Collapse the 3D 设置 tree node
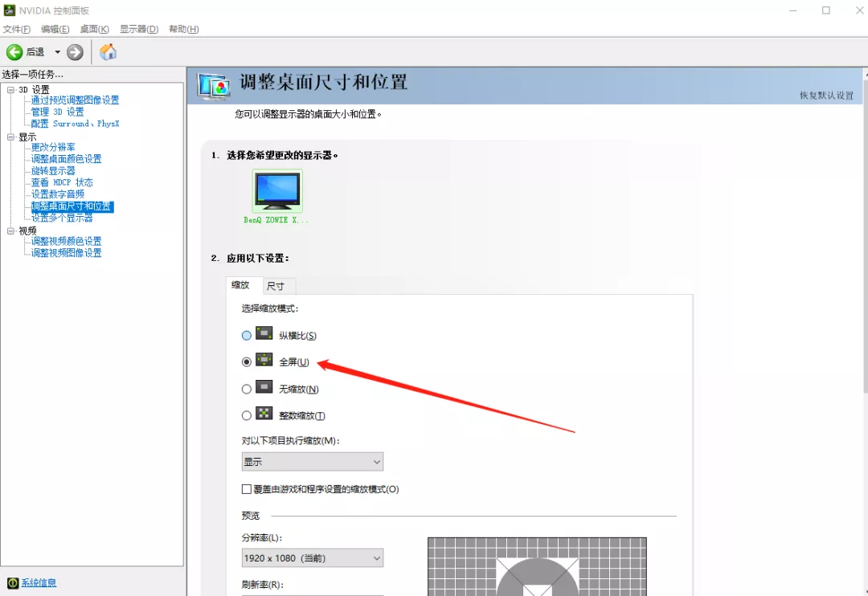 pos(10,90)
